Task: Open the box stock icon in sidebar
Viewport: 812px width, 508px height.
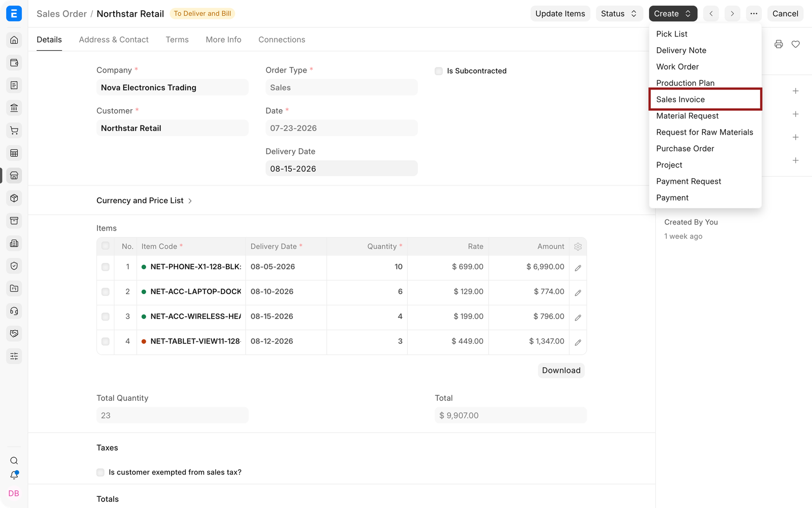Action: click(x=14, y=198)
